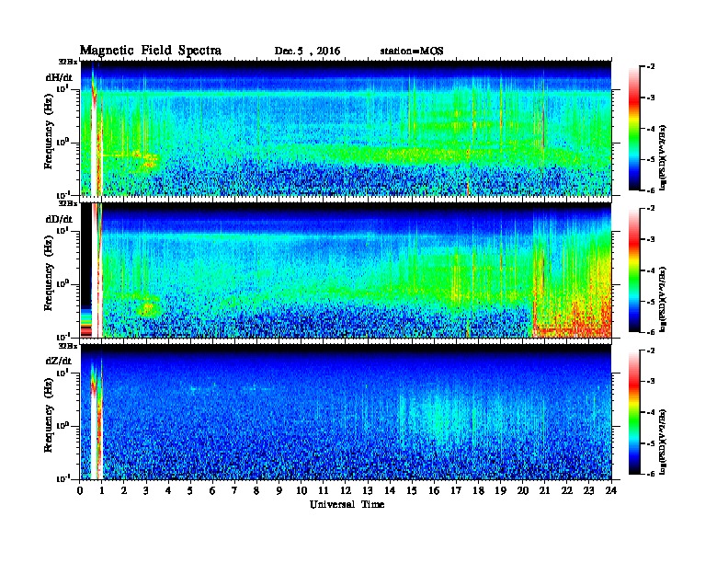The height and width of the screenshot is (563, 728).
Task: Select the "Dec. 5, 2016" date text
Action: [x=307, y=52]
